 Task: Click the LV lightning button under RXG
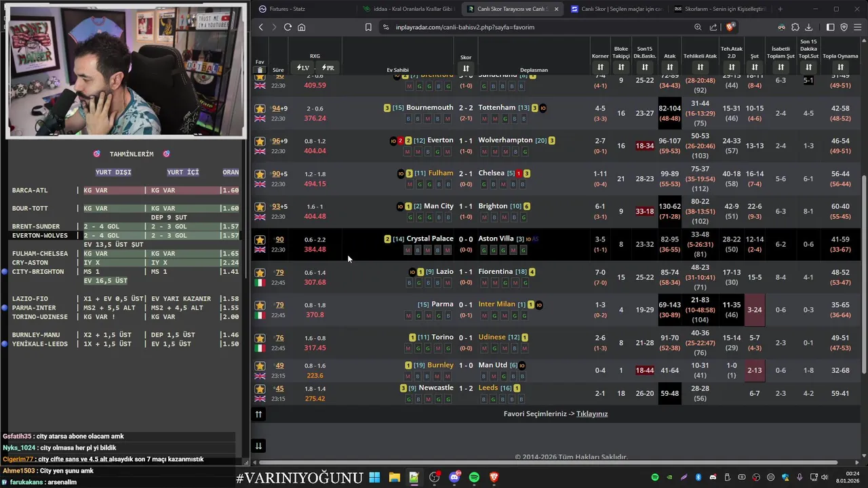[303, 68]
